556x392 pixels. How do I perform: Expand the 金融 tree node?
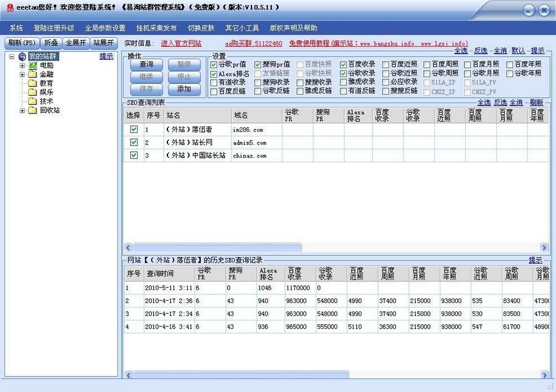tap(22, 75)
